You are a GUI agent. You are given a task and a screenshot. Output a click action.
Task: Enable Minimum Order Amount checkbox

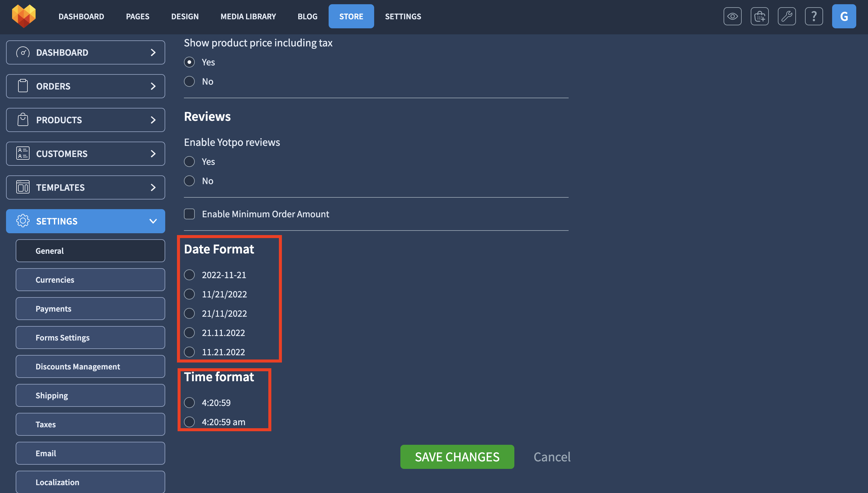click(x=189, y=214)
